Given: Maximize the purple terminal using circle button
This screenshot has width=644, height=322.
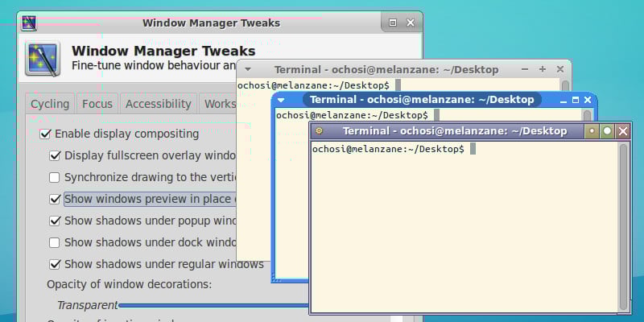Looking at the screenshot, I should click(x=607, y=131).
